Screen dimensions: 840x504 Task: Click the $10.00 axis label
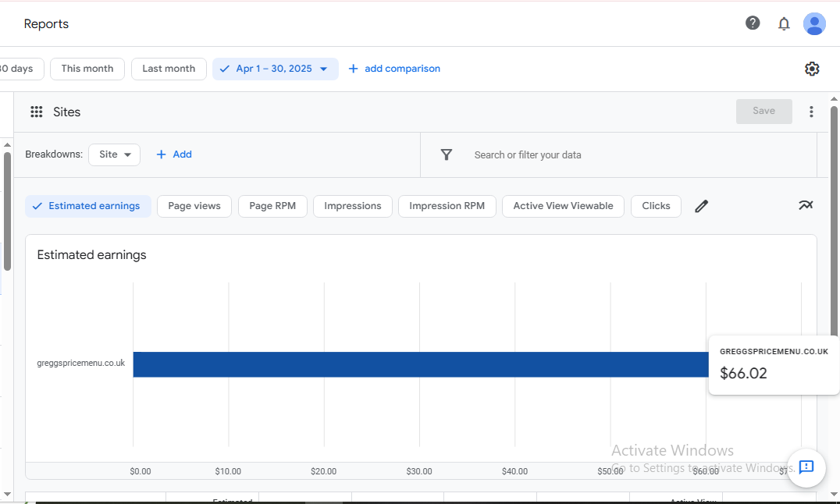(x=228, y=471)
